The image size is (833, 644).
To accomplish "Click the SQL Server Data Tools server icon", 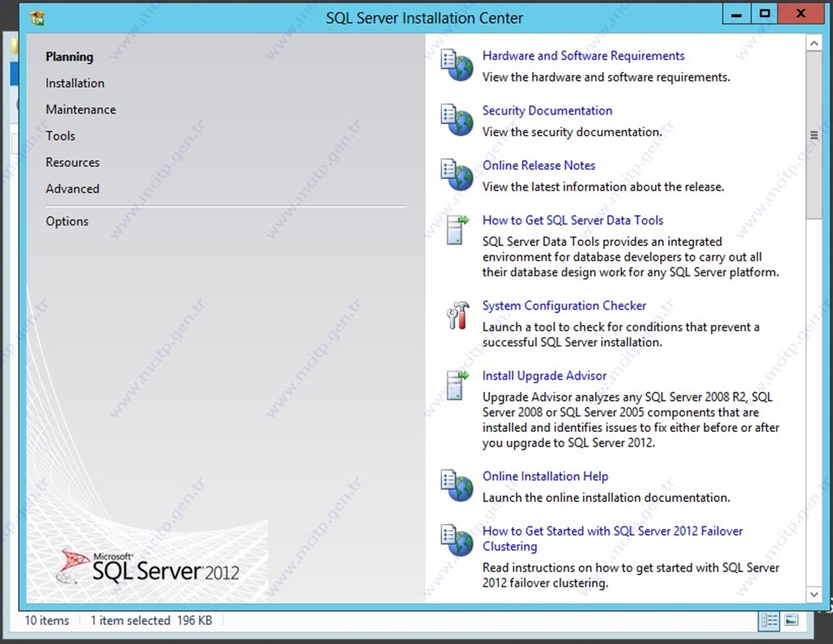I will coord(458,229).
